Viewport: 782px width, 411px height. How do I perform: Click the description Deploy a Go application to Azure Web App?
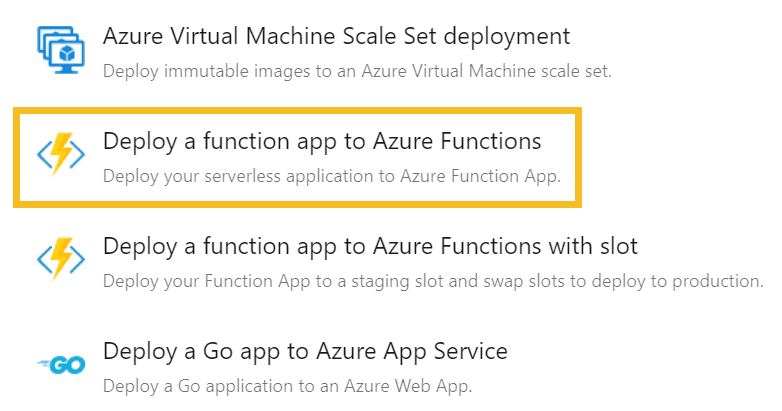(288, 387)
